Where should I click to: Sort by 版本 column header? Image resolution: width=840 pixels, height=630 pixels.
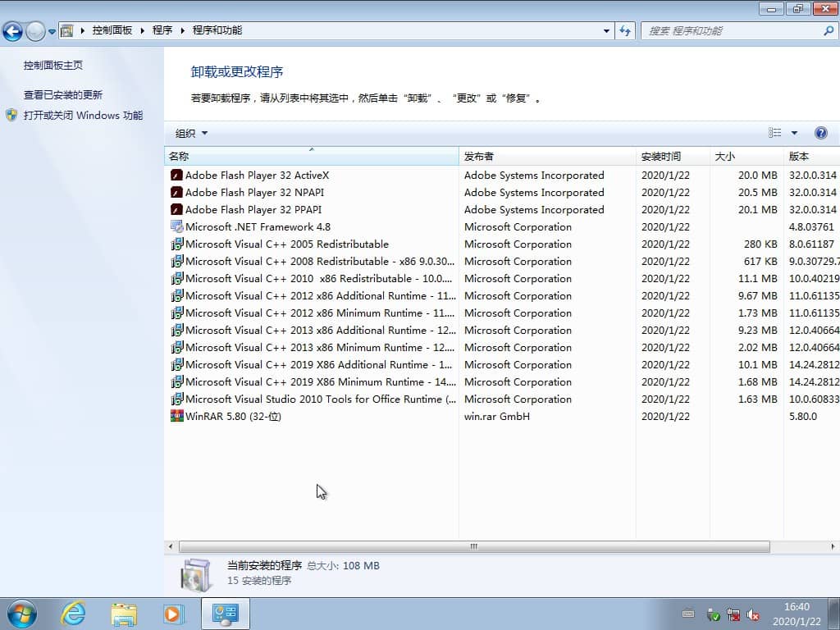point(811,157)
